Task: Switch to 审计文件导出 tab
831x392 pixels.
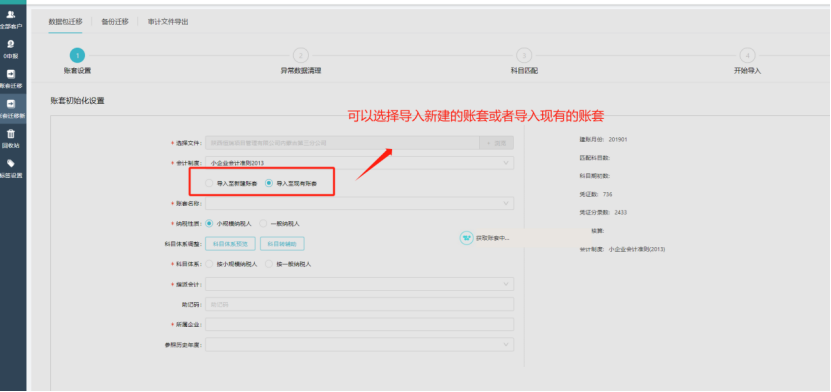Action: 168,22
